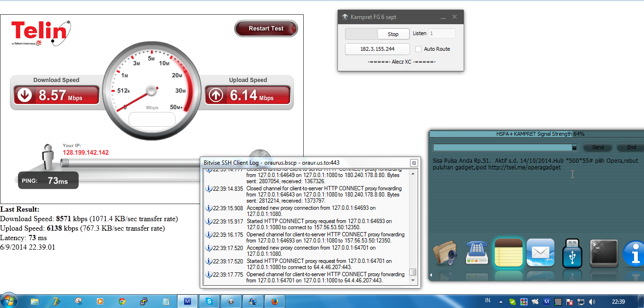
Task: Open the blue M taskbar application
Action: (187, 301)
